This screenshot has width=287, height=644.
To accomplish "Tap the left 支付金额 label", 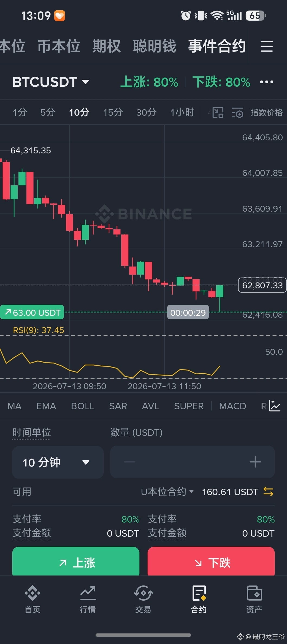I will pos(32,533).
